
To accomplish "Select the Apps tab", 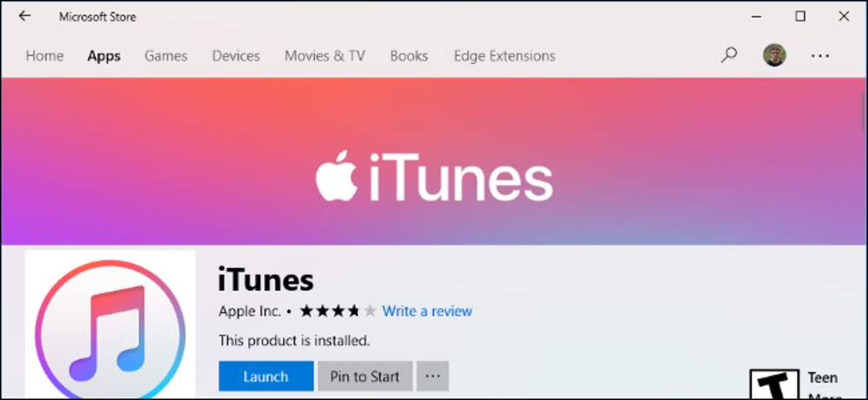I will point(104,56).
